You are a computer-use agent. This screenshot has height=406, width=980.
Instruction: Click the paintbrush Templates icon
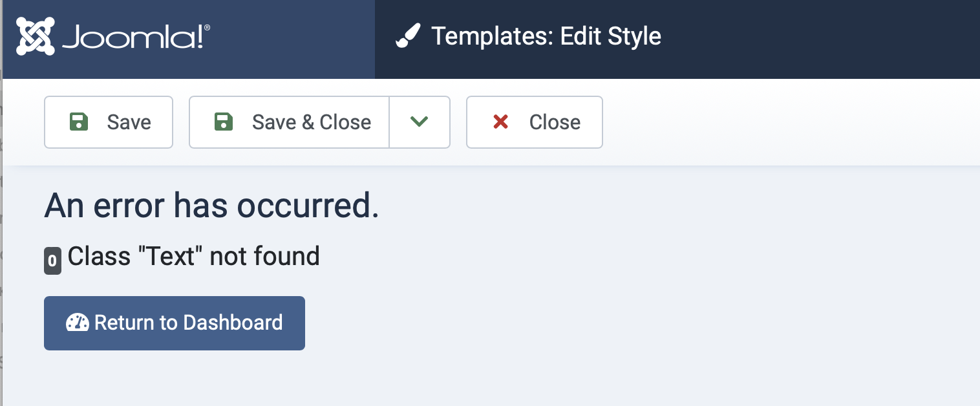(408, 36)
